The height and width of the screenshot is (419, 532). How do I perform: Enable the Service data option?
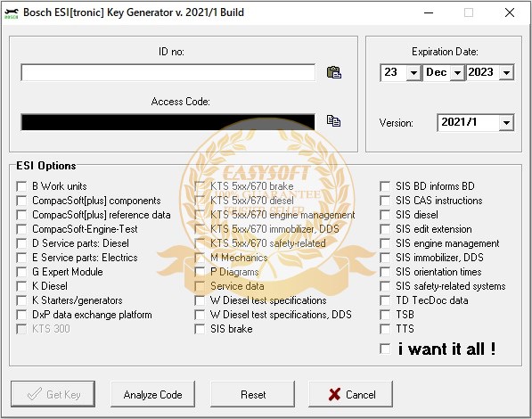(200, 286)
